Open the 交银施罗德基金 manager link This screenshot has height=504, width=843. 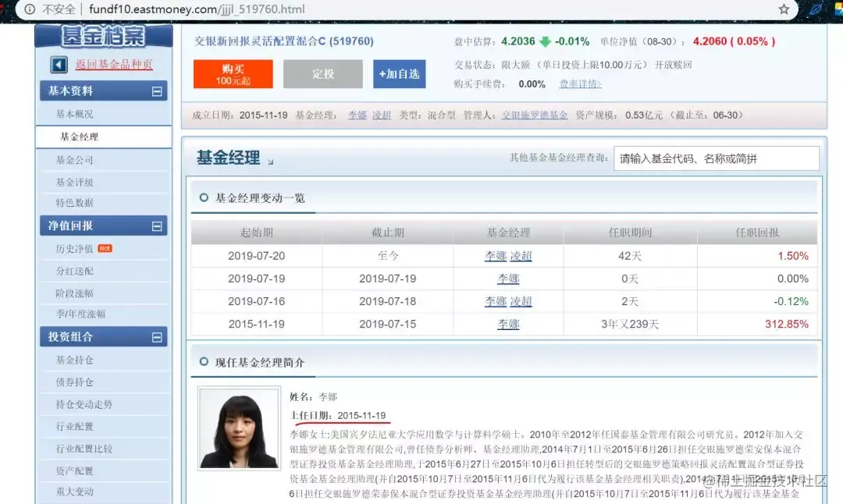(535, 115)
